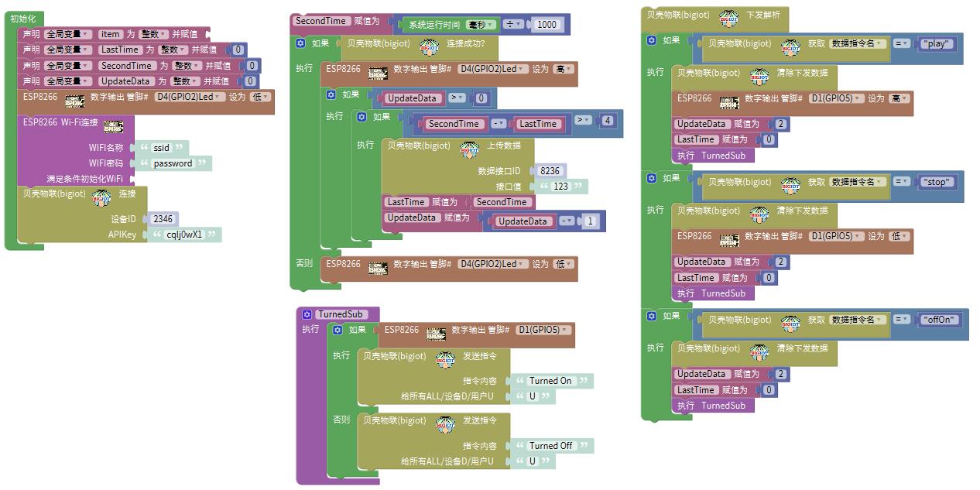Screen dimensions: 980x490
Task: Select the LastTime 赋值为 SecondTime block
Action: click(458, 202)
